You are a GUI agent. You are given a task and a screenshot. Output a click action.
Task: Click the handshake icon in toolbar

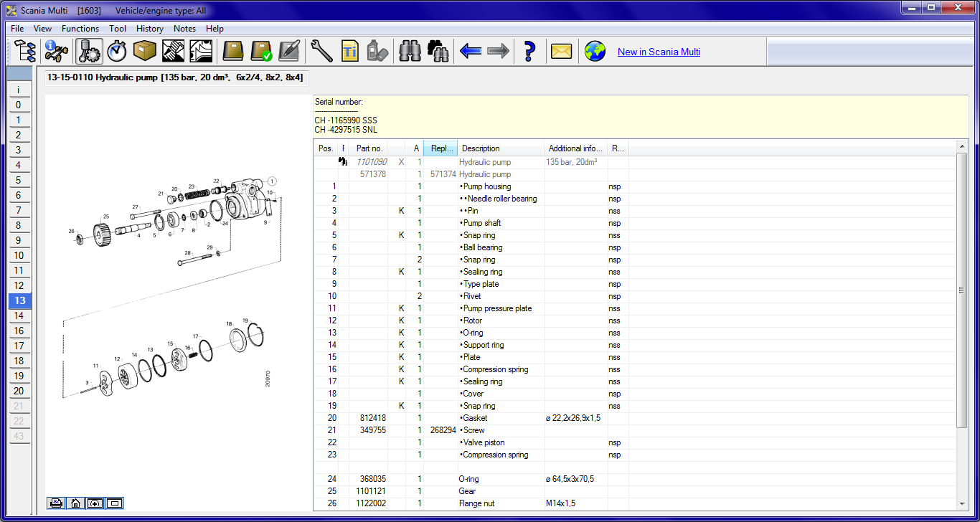coord(173,52)
